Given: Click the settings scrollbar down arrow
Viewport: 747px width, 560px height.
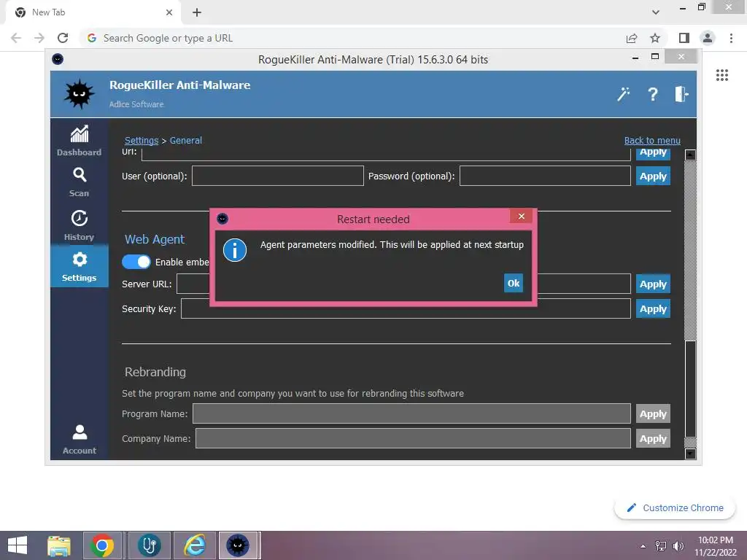Looking at the screenshot, I should (690, 454).
